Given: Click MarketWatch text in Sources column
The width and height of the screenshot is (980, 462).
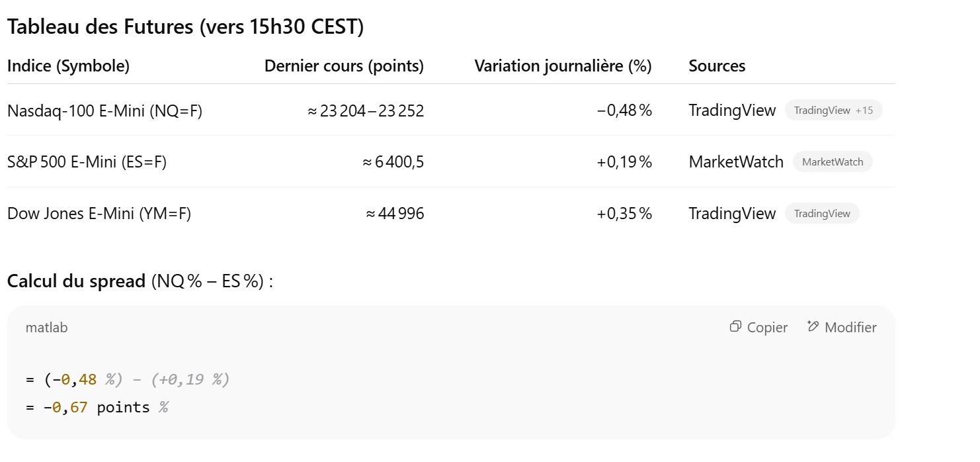Looking at the screenshot, I should 735,162.
